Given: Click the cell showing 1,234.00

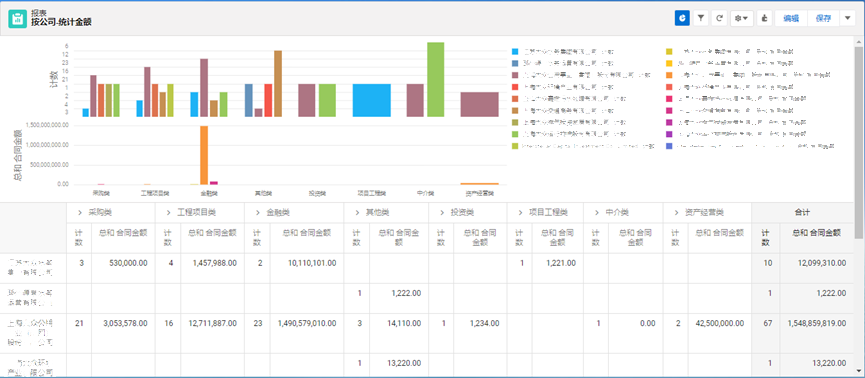Looking at the screenshot, I should [479, 333].
